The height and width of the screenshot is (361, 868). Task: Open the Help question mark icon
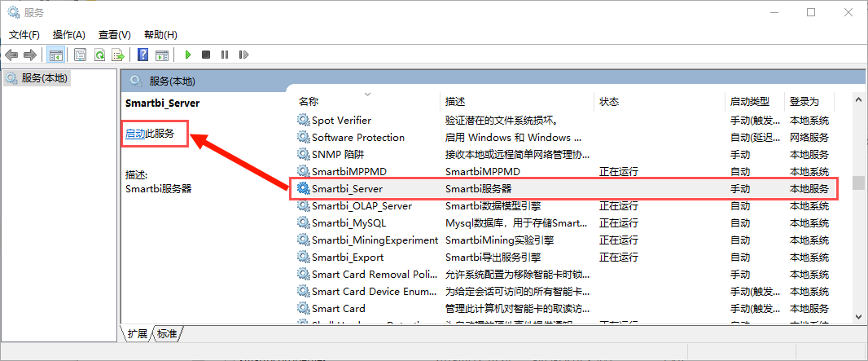click(x=142, y=55)
